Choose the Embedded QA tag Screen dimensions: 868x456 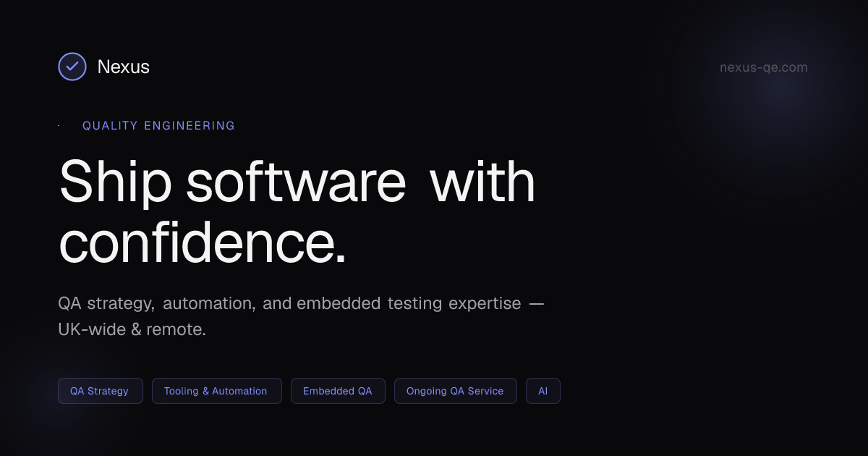pos(338,391)
